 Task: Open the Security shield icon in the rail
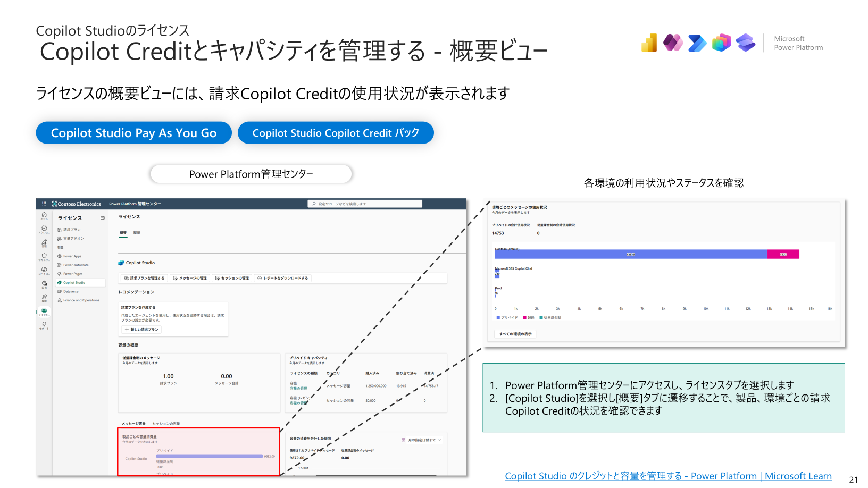point(44,257)
